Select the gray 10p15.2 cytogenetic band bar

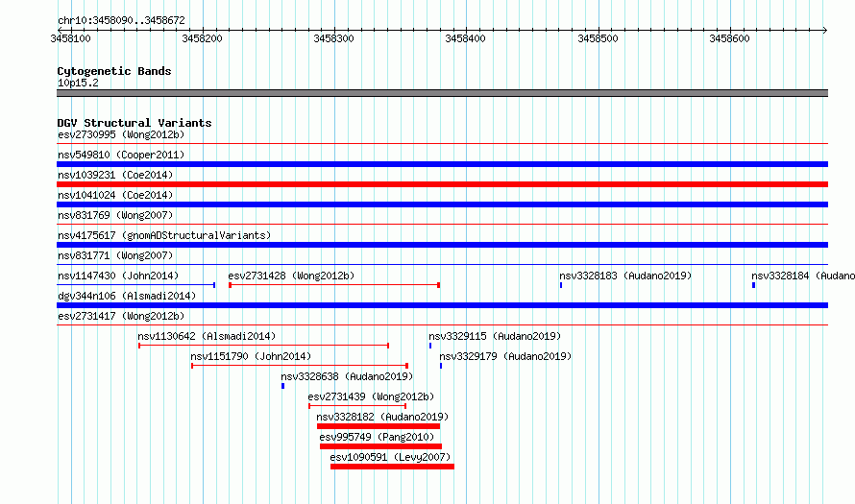(442, 93)
